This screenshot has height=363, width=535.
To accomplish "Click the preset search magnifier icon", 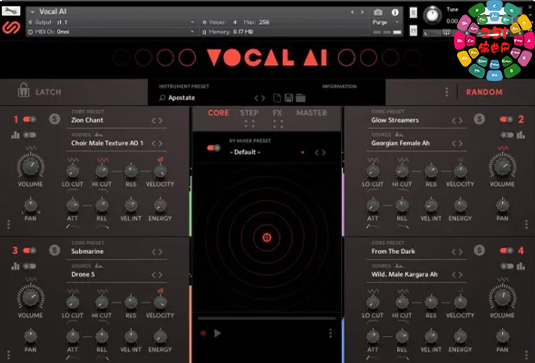I will tap(162, 98).
